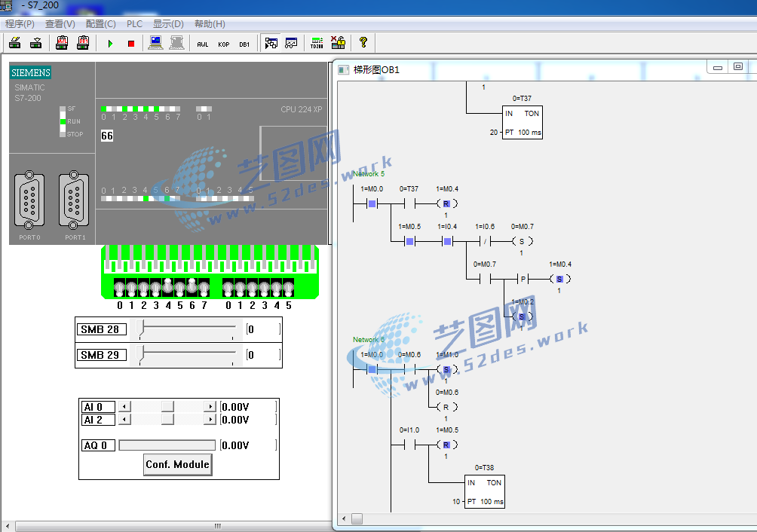Open the TD200 display simulator icon
Image resolution: width=757 pixels, height=532 pixels.
pyautogui.click(x=317, y=44)
